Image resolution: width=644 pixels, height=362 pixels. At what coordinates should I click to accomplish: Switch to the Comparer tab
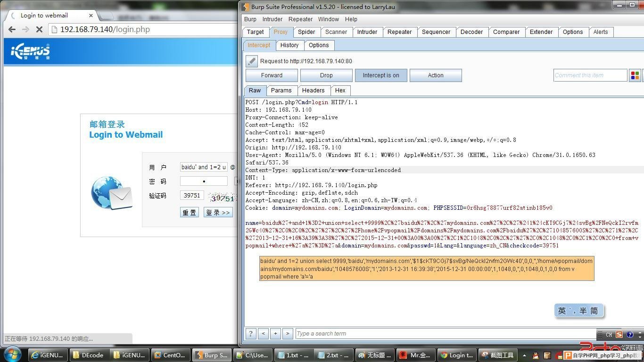click(x=506, y=32)
